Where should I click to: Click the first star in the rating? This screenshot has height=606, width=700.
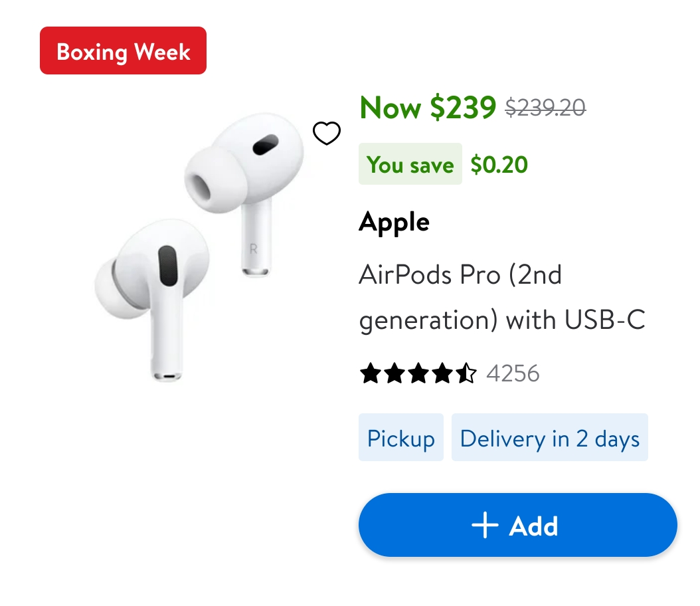pyautogui.click(x=371, y=373)
